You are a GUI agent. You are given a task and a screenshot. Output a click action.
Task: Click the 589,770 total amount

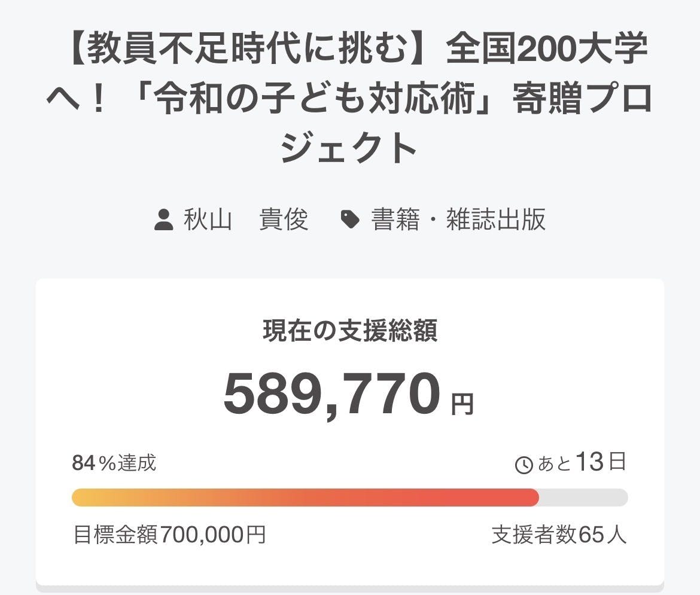332,395
